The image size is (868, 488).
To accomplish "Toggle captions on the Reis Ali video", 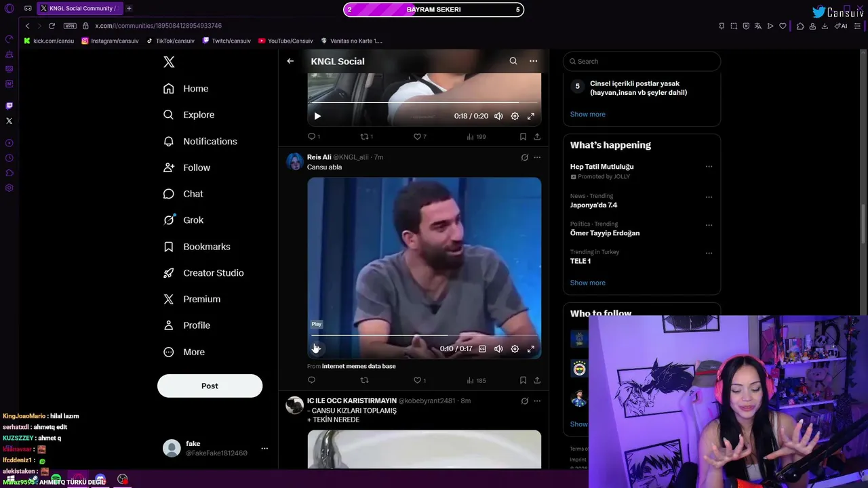I will pos(482,348).
